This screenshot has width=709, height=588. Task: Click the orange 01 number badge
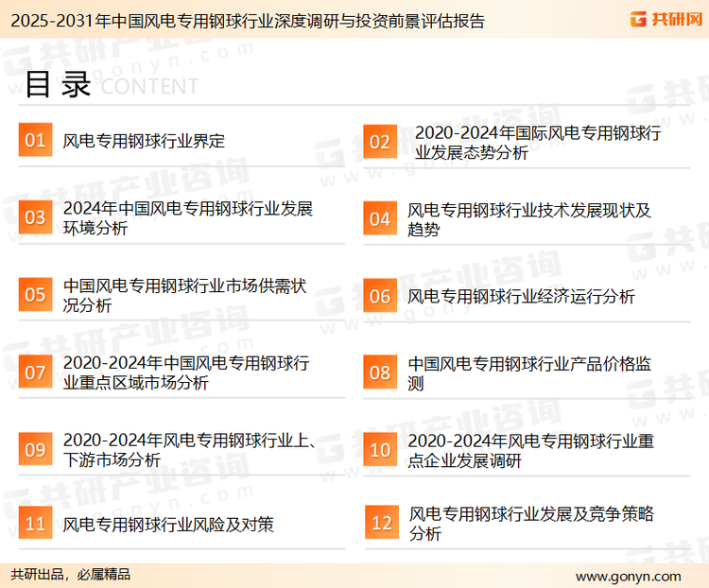(35, 141)
